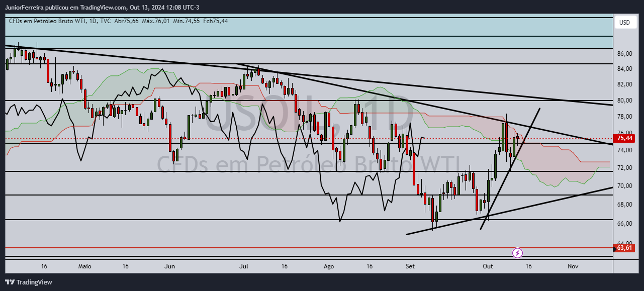Click the 68,00 price axis label

tap(624, 205)
